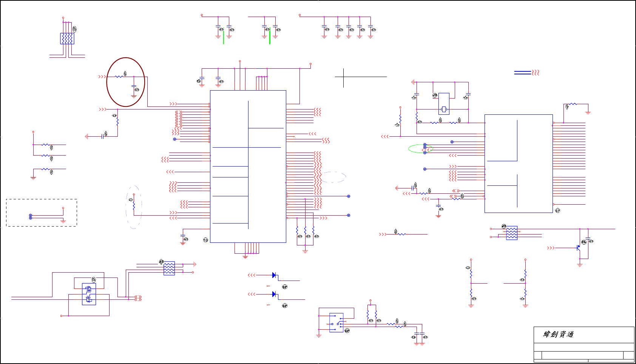Click the ground symbol below the transistor
The height and width of the screenshot is (364, 636).
[580, 265]
